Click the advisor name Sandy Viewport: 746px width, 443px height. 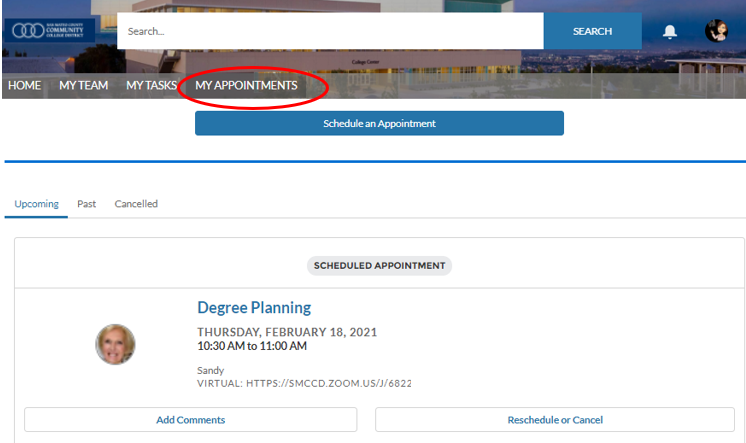point(210,370)
